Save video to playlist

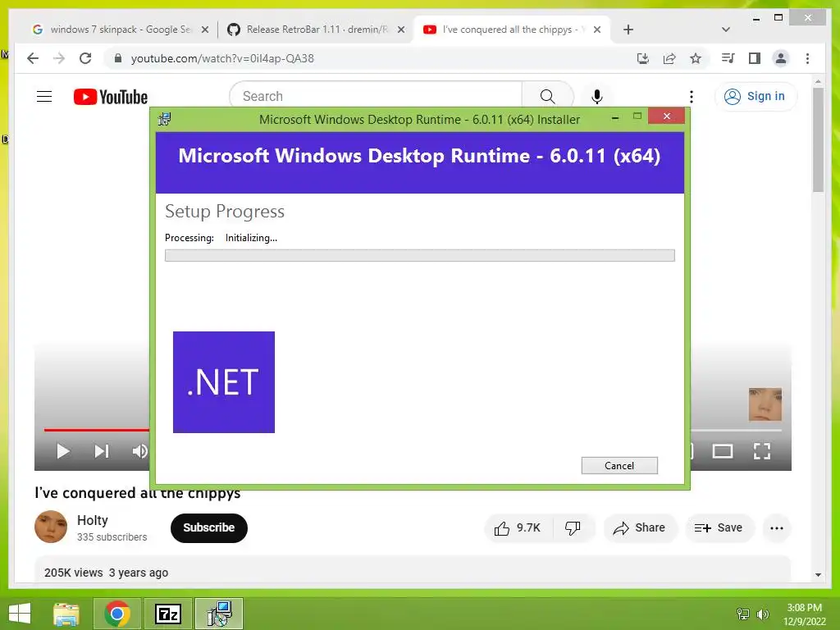point(719,528)
